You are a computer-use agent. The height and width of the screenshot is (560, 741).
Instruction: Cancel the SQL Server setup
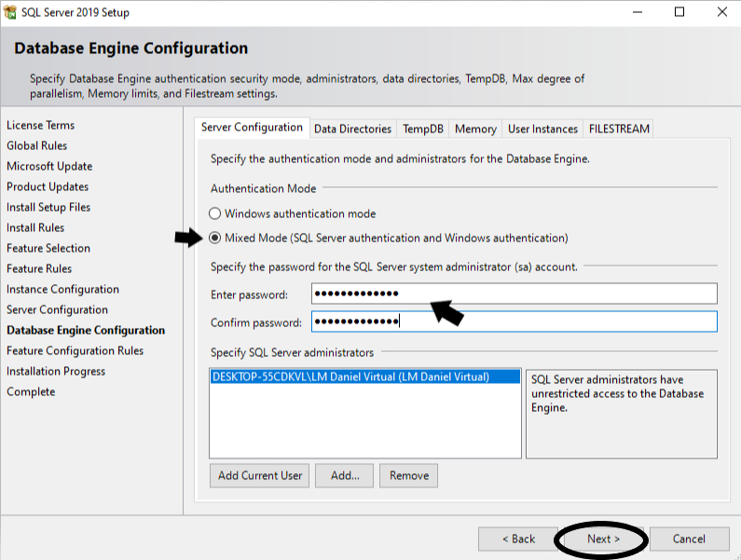689,540
